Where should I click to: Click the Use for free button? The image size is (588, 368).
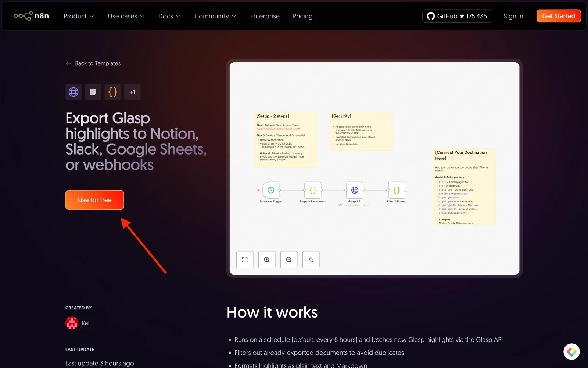(95, 200)
